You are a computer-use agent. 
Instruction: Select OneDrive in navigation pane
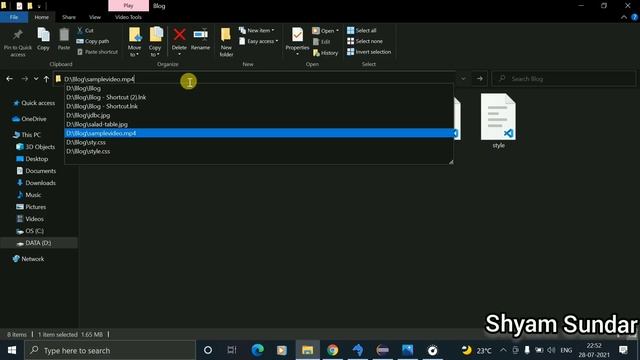pyautogui.click(x=29, y=119)
